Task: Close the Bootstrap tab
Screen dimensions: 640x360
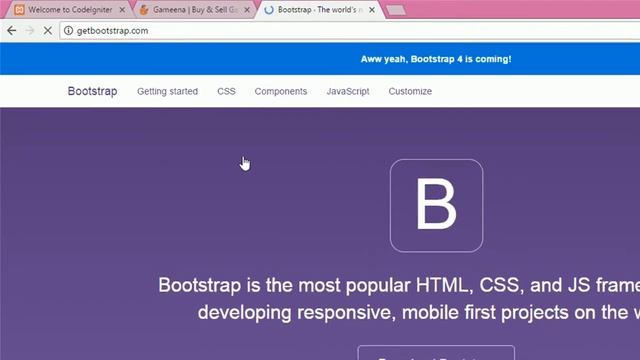Action: [372, 10]
